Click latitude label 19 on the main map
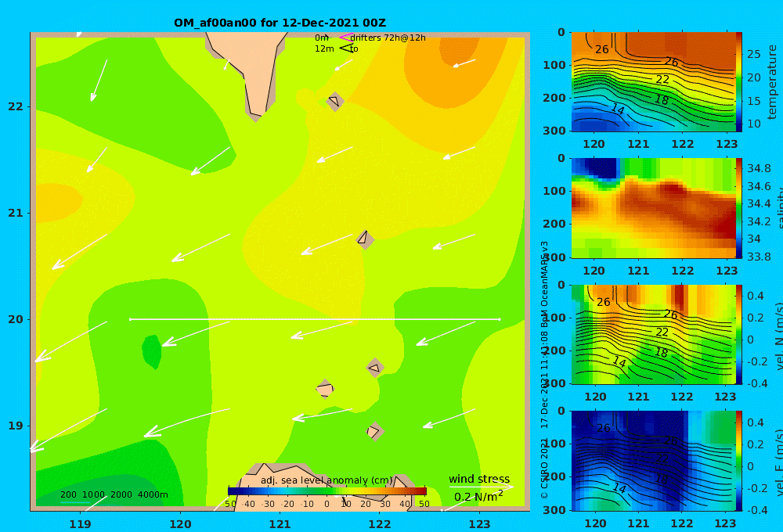 click(16, 426)
